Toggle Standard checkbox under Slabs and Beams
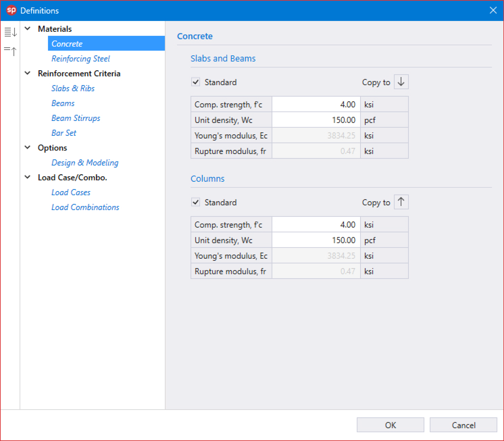Image resolution: width=504 pixels, height=441 pixels. [196, 82]
